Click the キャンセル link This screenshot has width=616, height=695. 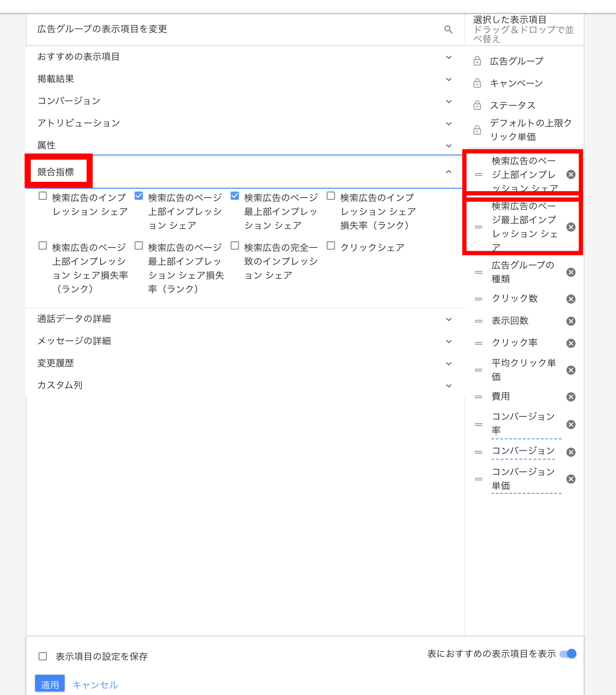95,685
